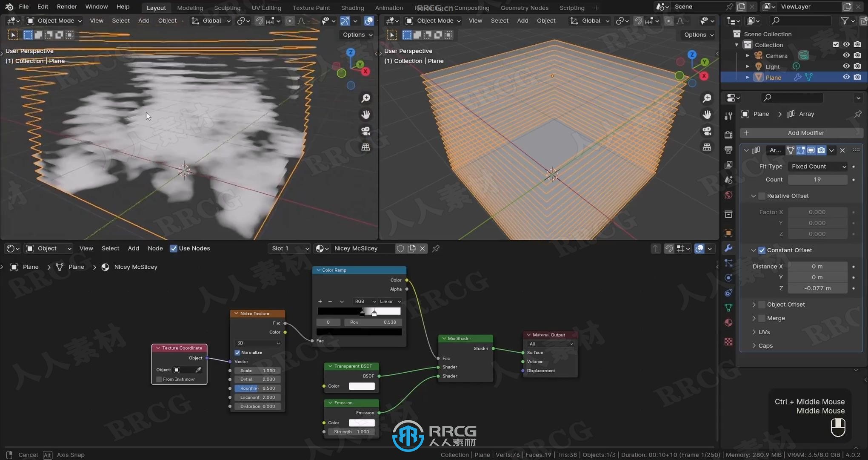Open the Fit Type dropdown menu
868x460 pixels.
pyautogui.click(x=816, y=166)
